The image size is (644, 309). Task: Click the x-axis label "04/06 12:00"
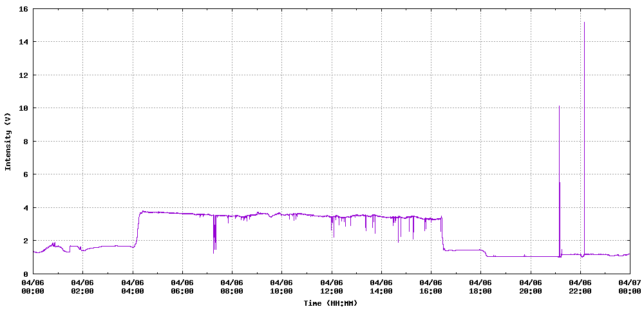tap(332, 287)
